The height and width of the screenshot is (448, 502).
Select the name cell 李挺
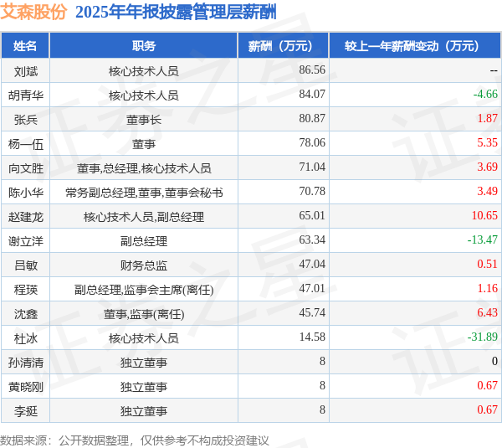click(26, 411)
